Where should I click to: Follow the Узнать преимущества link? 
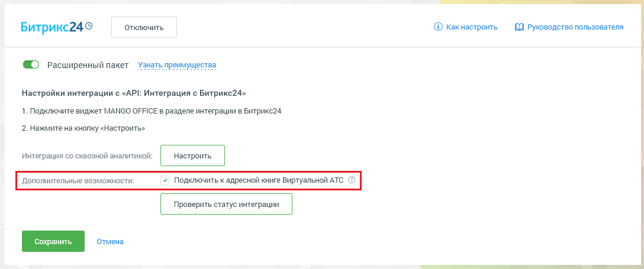point(177,65)
